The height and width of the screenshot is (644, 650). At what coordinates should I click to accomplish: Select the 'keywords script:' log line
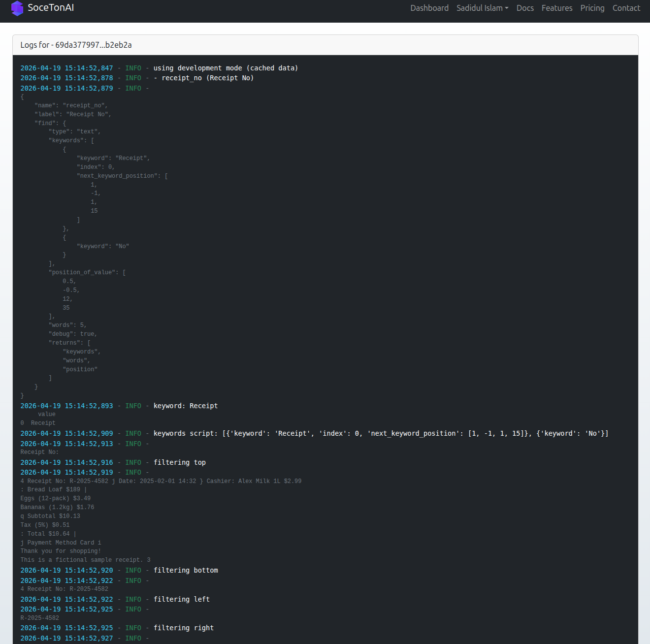pyautogui.click(x=381, y=433)
